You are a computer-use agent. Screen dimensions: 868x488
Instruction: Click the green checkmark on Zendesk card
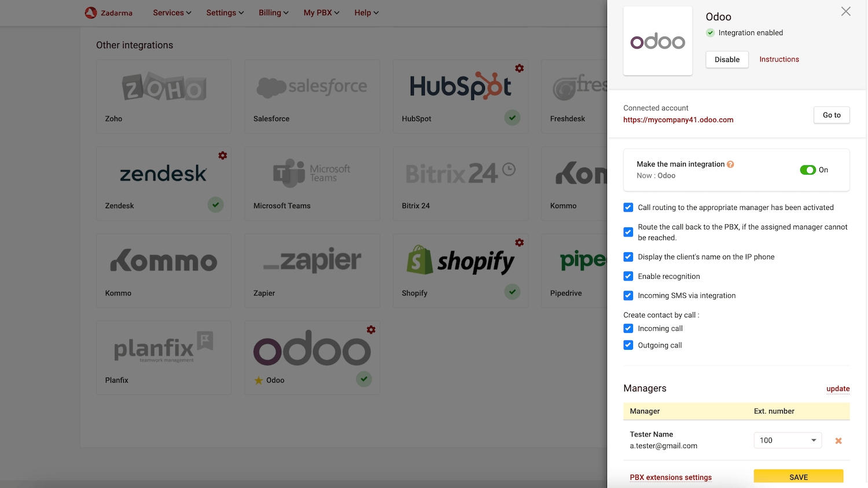pos(215,205)
